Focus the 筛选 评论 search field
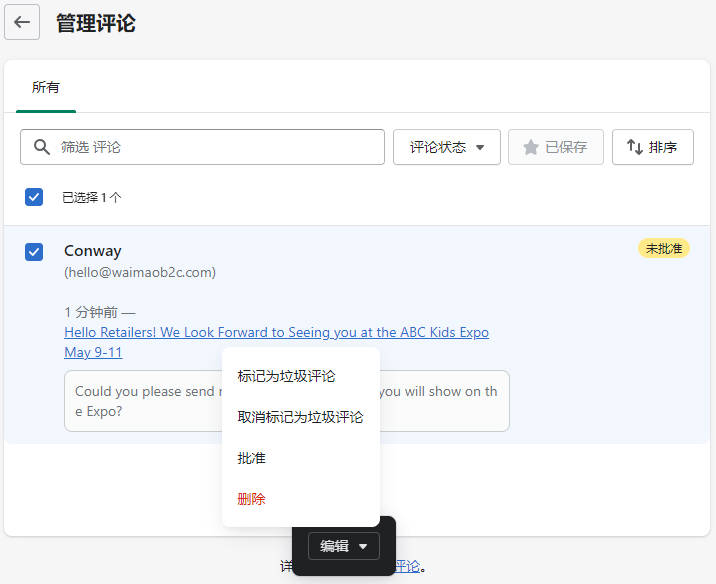The height and width of the screenshot is (584, 716). click(x=202, y=147)
